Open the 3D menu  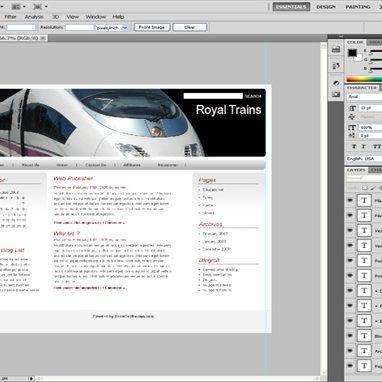coord(55,17)
